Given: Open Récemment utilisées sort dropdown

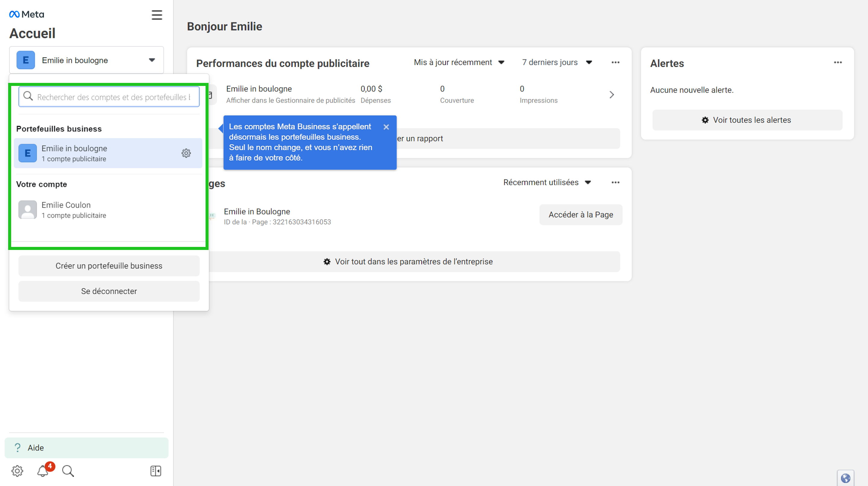Looking at the screenshot, I should (x=547, y=182).
